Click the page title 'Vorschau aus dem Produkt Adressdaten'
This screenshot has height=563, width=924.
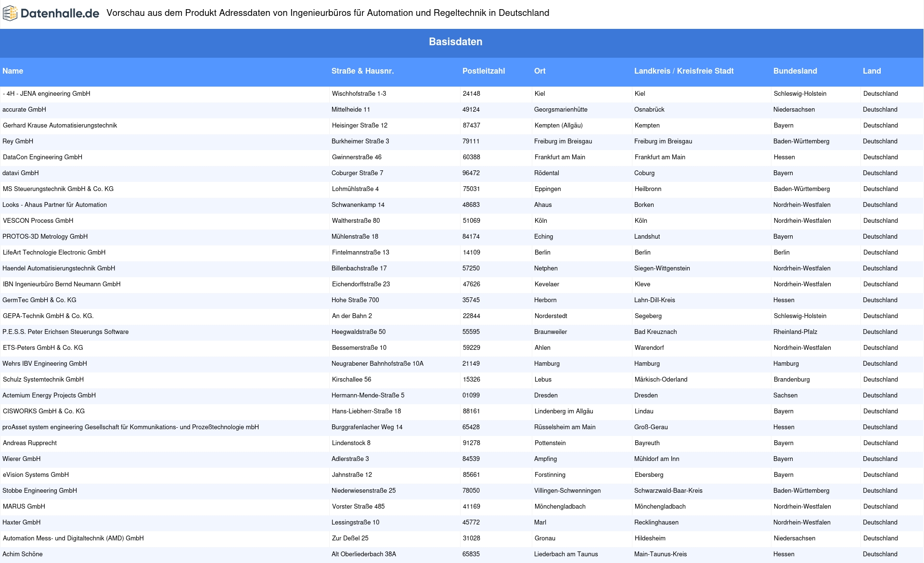click(x=328, y=13)
